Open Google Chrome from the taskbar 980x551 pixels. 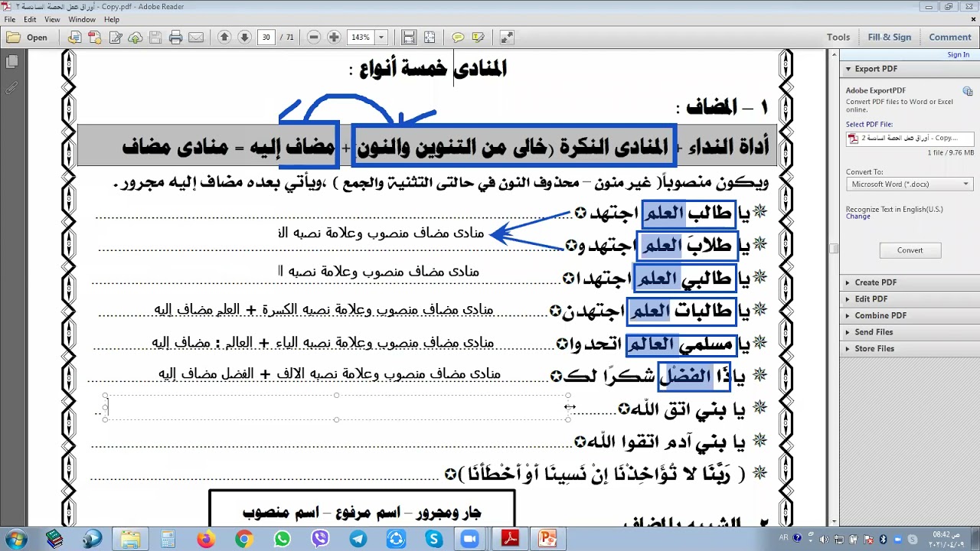coord(244,539)
